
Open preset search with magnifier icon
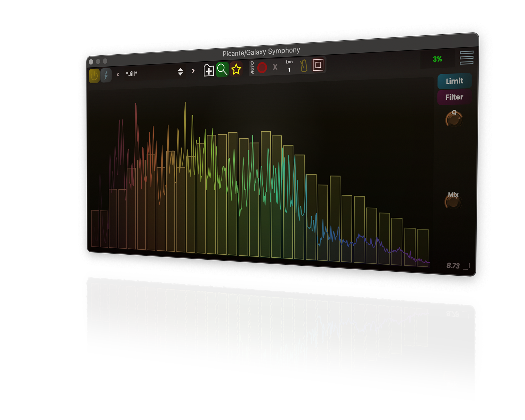point(222,70)
